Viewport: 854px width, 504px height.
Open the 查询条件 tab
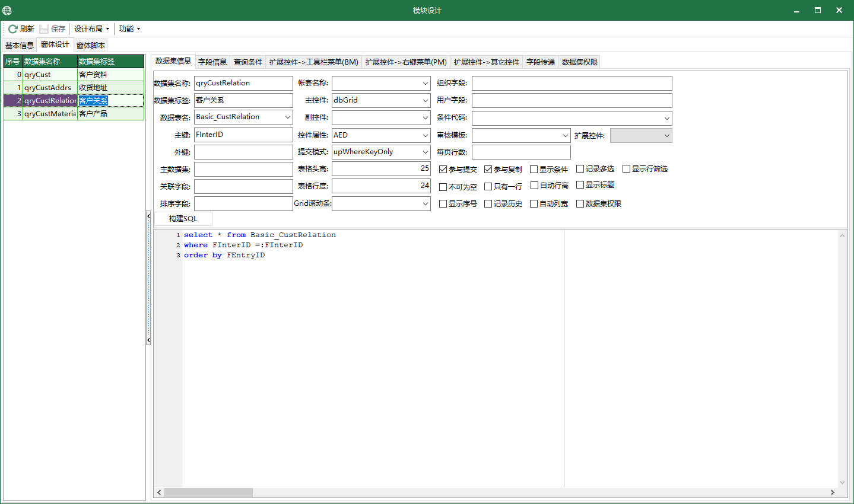point(248,62)
